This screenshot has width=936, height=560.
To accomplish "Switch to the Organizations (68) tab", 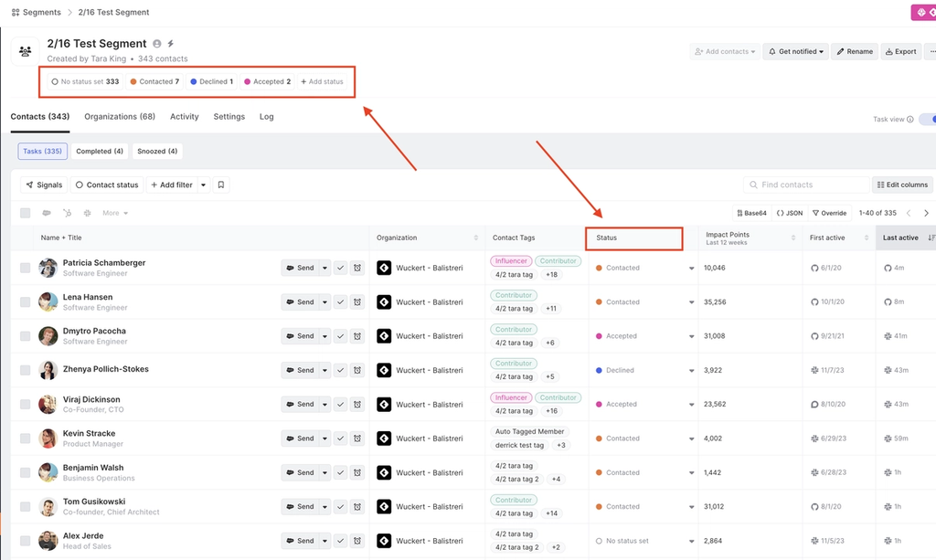I will coord(120,116).
